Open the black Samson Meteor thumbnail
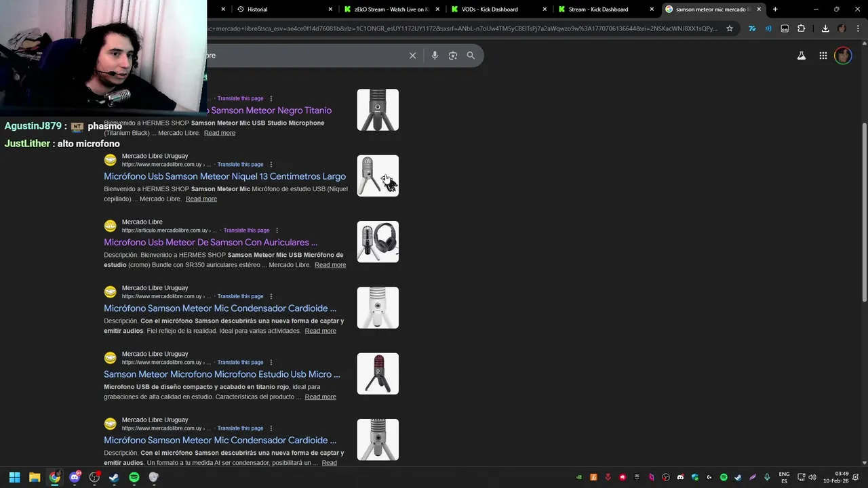This screenshot has width=868, height=488. click(378, 110)
